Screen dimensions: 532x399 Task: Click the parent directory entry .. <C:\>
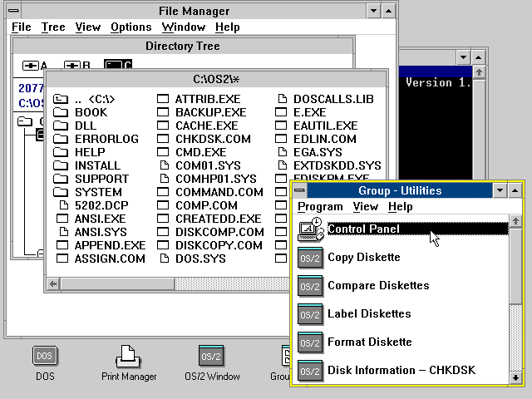95,99
